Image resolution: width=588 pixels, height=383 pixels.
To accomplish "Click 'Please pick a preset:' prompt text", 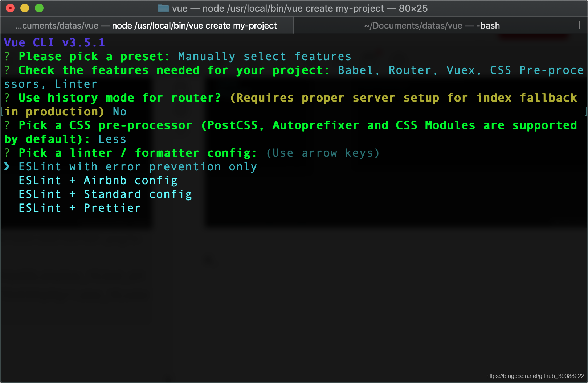I will tap(94, 57).
